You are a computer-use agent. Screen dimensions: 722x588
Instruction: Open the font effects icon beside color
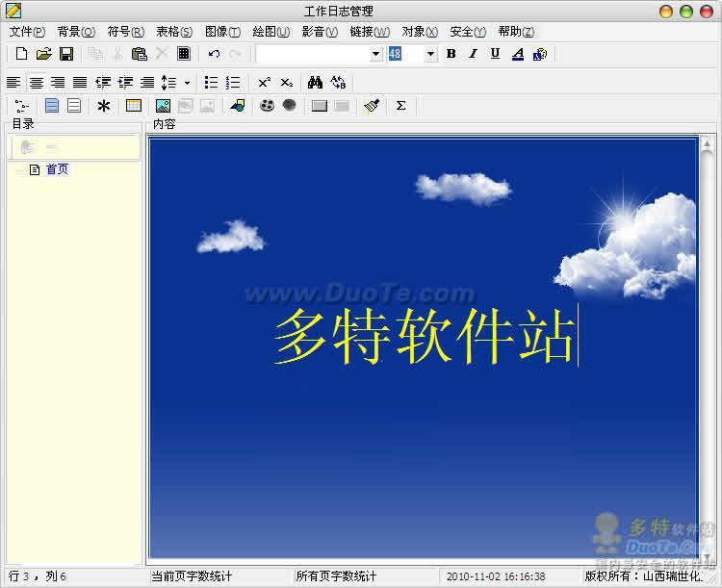coord(540,54)
